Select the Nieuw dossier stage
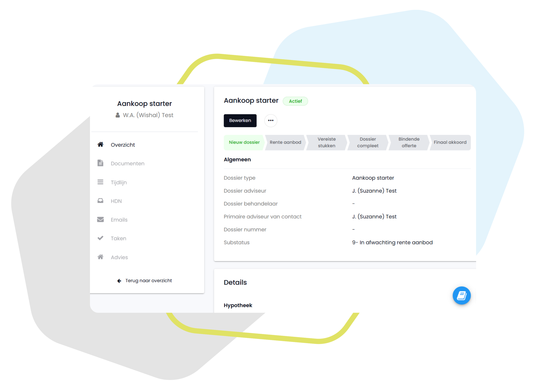The width and height of the screenshot is (536, 392). [244, 142]
